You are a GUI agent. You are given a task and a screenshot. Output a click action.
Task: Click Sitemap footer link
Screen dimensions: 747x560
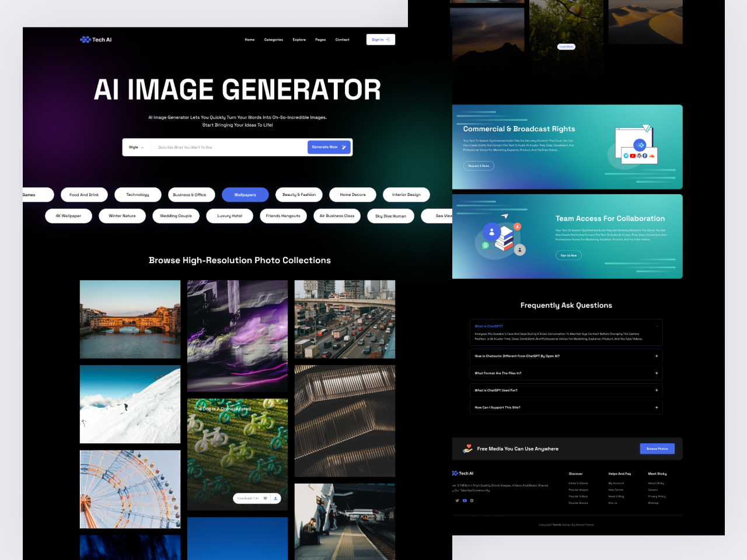[653, 503]
